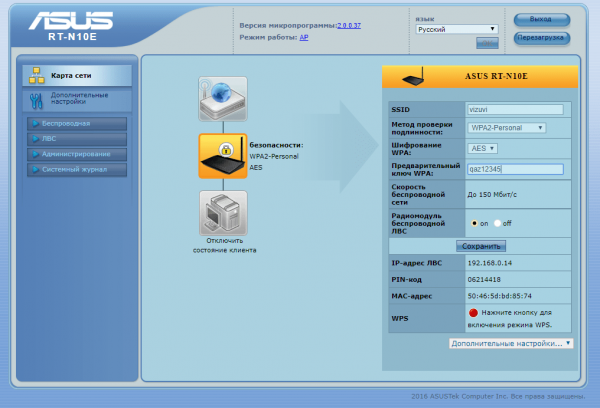Click the arrow icon beside Администрирование
The image size is (600, 408).
click(36, 154)
